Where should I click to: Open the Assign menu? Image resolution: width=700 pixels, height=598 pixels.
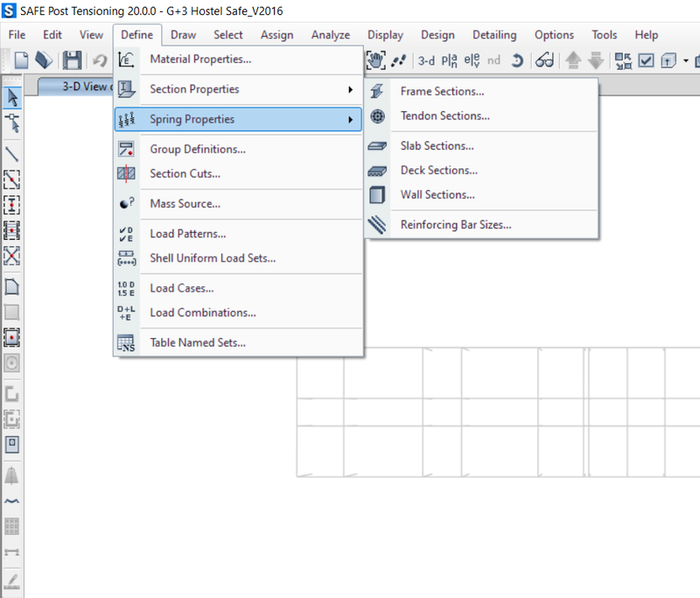click(276, 35)
